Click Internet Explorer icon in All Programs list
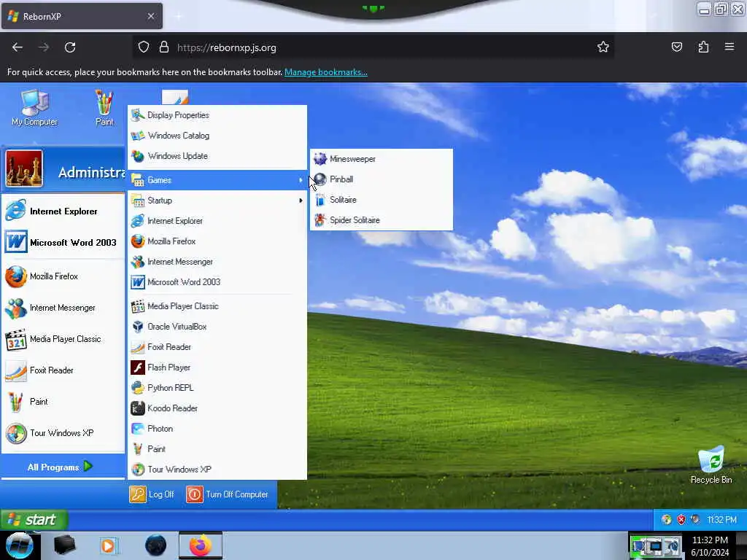 [x=138, y=221]
